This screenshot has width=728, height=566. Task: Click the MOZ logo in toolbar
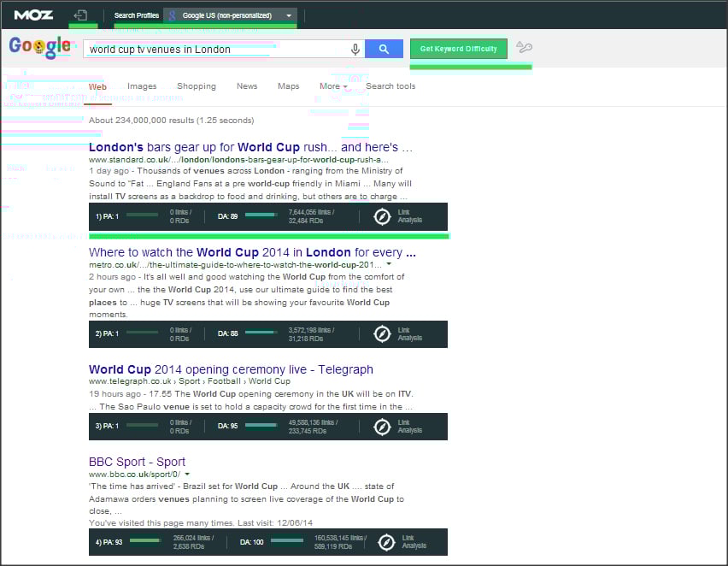[x=33, y=15]
